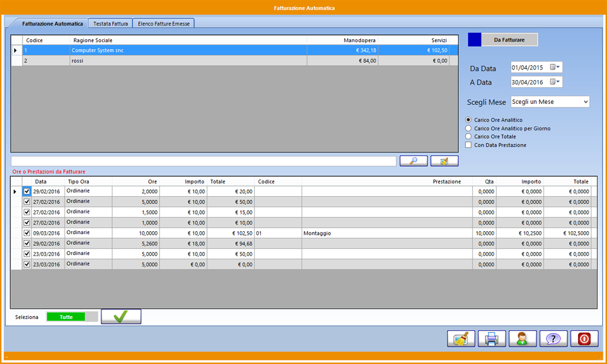Click the Montaggio prestazione cell
607x364 pixels.
(x=387, y=233)
